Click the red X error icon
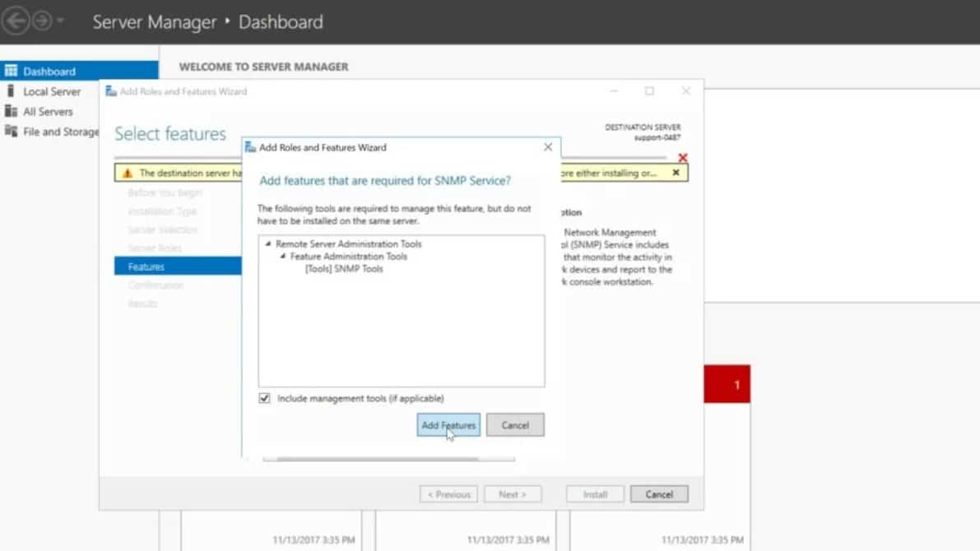Screen dimensions: 980x551 [682, 157]
